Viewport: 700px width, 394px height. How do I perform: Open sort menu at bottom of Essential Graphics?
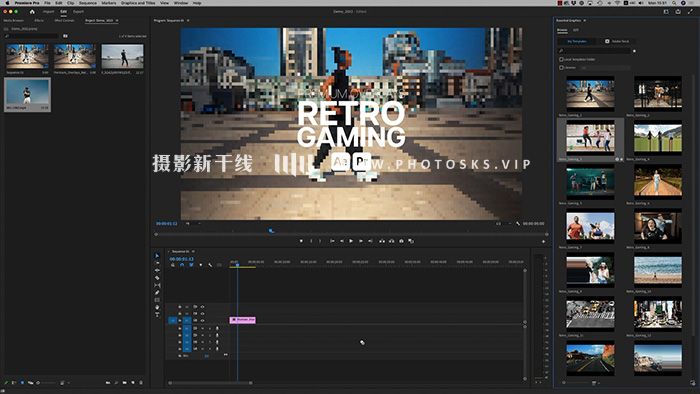point(595,383)
